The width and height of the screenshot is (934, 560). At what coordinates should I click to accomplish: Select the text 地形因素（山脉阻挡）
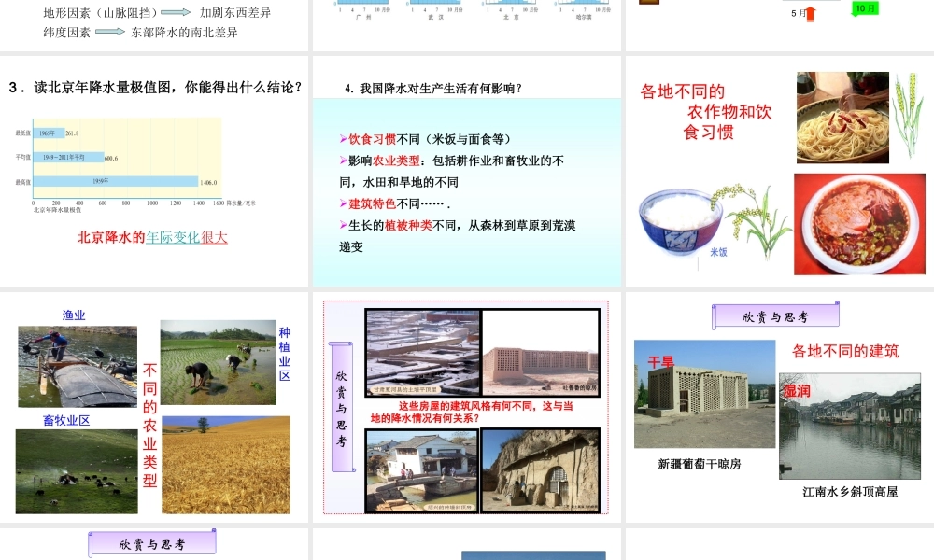click(100, 12)
